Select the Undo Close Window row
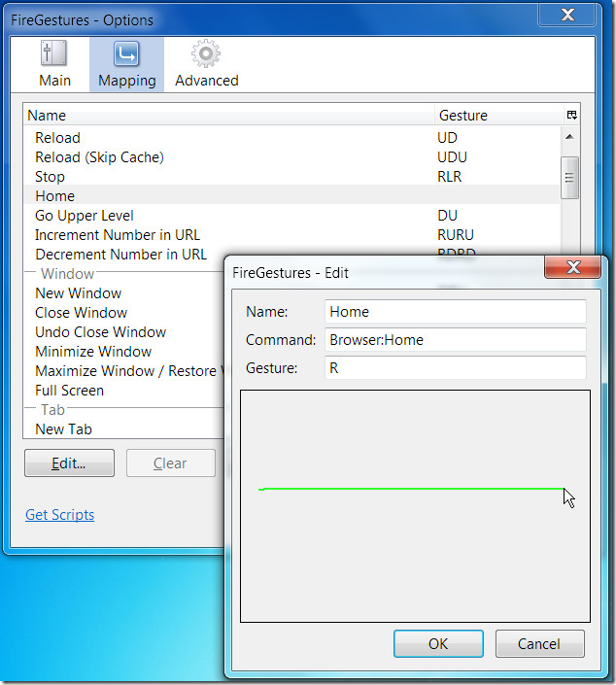This screenshot has height=685, width=616. pos(124,332)
